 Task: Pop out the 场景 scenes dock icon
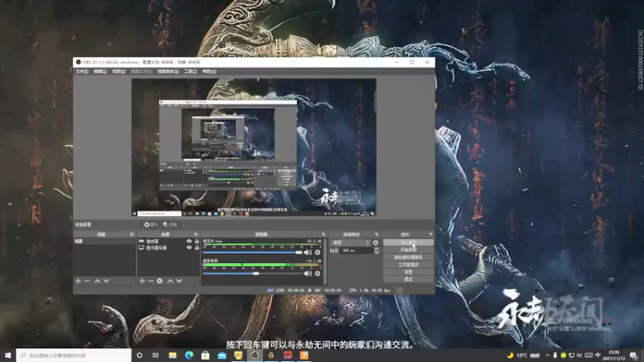(132, 234)
